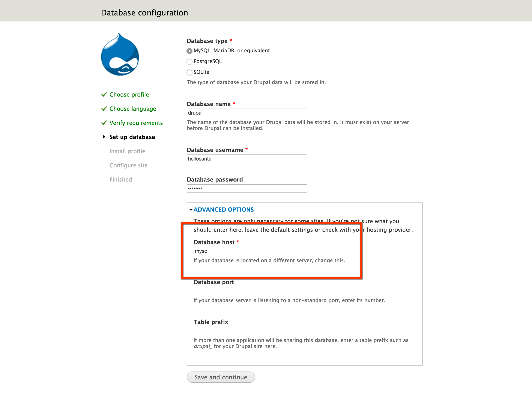This screenshot has height=406, width=532.
Task: Click the Database configuration heading
Action: tap(144, 13)
